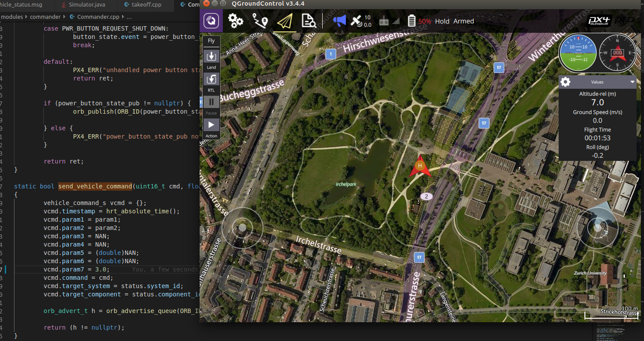Switch to the takeoff.cpp editor tab
Image resolution: width=644 pixels, height=341 pixels.
pyautogui.click(x=146, y=5)
